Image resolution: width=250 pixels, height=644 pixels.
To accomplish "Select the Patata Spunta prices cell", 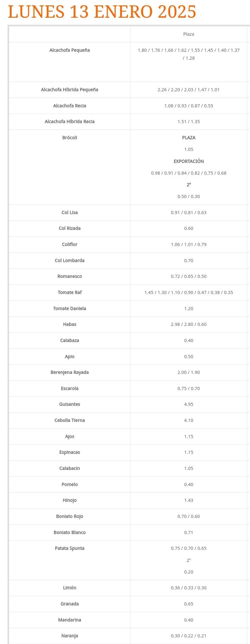I will click(x=189, y=560).
